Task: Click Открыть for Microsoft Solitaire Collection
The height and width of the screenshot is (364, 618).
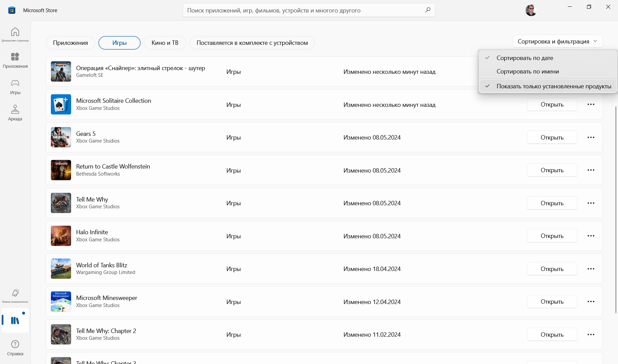Action: (552, 104)
